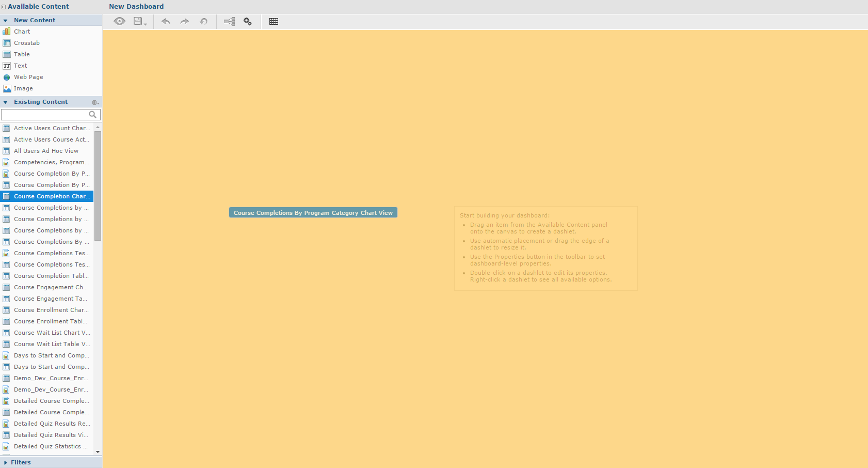Toggle the grid display icon

[274, 21]
